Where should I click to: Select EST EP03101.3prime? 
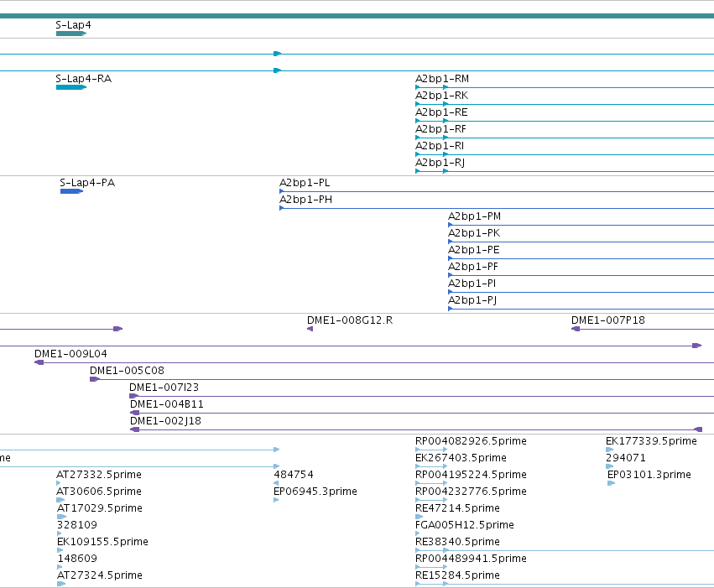(x=649, y=475)
